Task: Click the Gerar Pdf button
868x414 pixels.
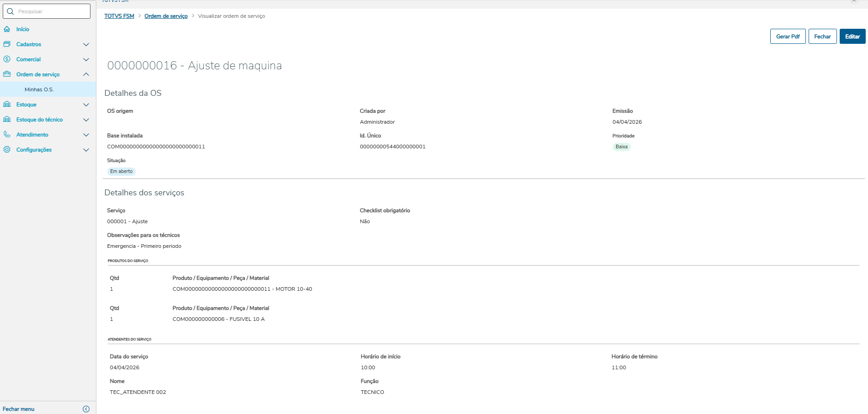Action: 788,37
